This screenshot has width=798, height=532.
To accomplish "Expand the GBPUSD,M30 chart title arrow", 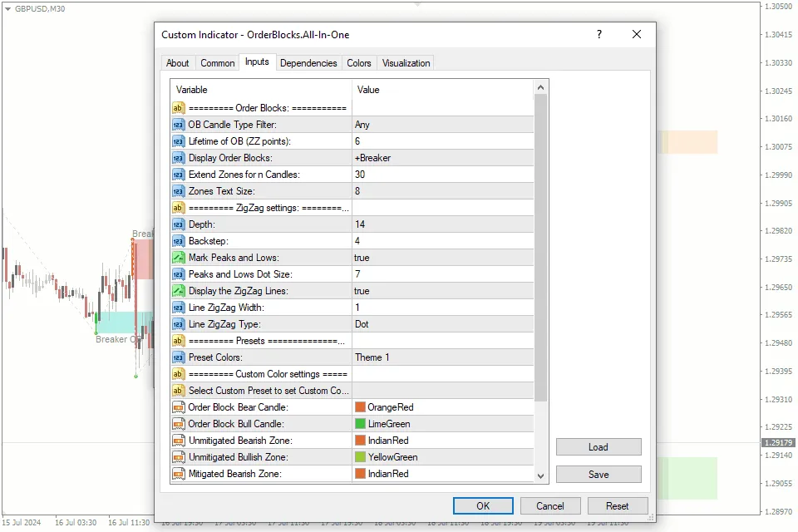I will (x=7, y=7).
